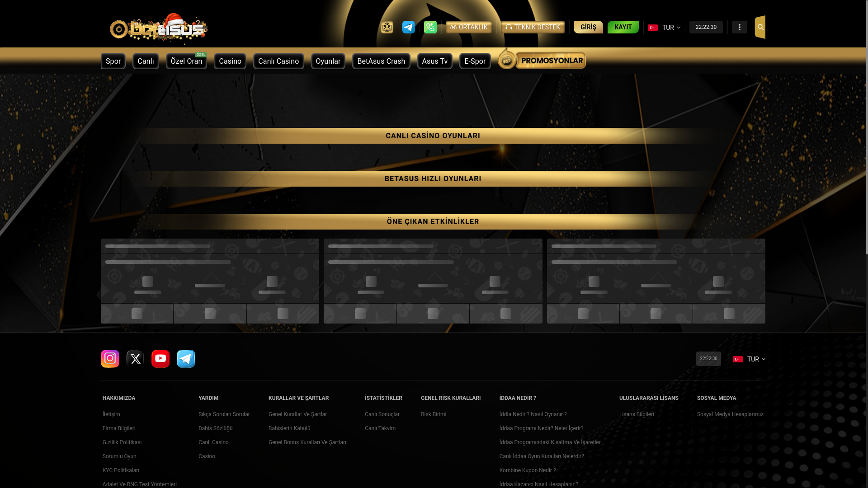Expand the TUR language dropdown in header
Image resolution: width=868 pixels, height=488 pixels.
(x=664, y=28)
